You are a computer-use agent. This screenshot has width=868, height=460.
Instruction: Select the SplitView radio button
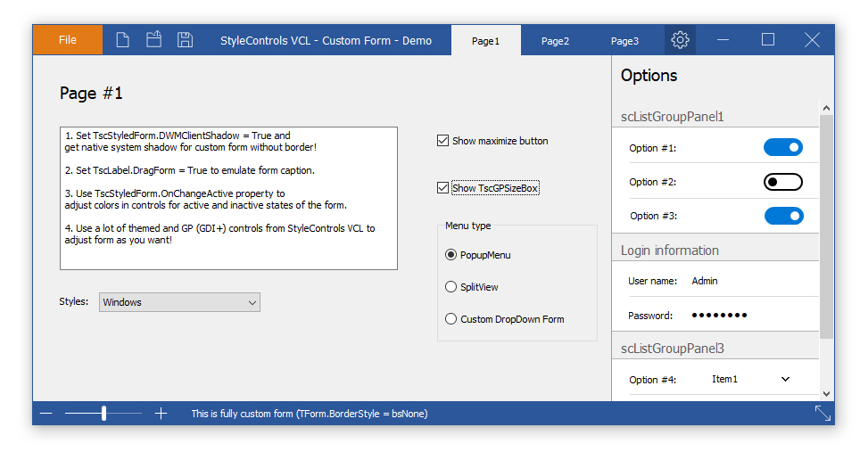click(451, 287)
